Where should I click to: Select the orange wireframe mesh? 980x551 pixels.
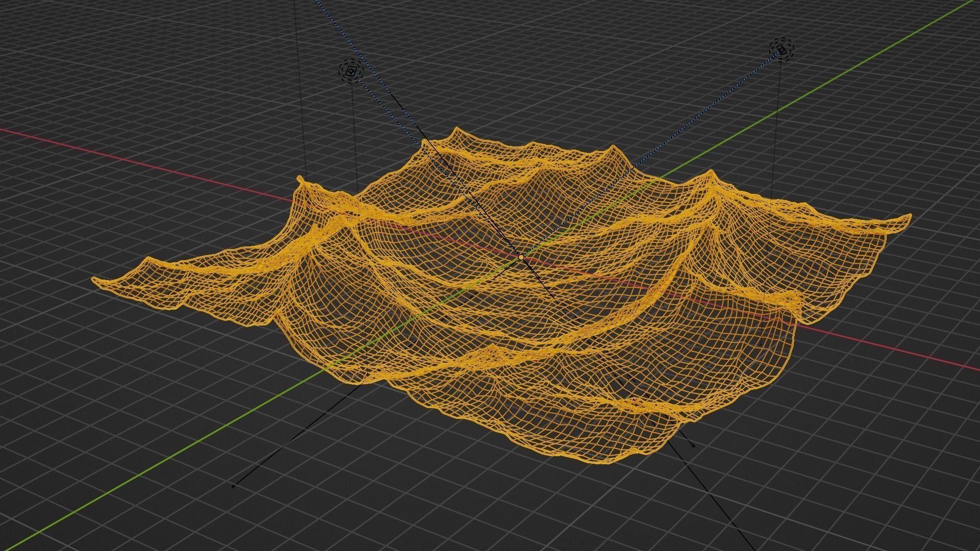point(500,296)
